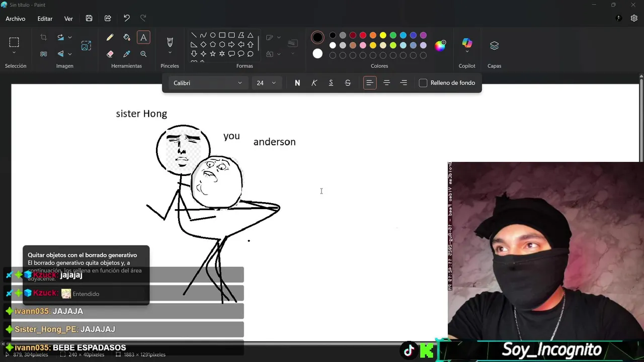The width and height of the screenshot is (644, 362).
Task: Pick the yellow color swatch
Action: (x=383, y=35)
